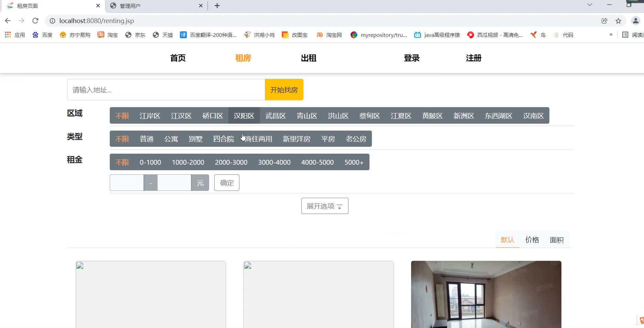Select 公寓 housing type filter

coord(171,139)
